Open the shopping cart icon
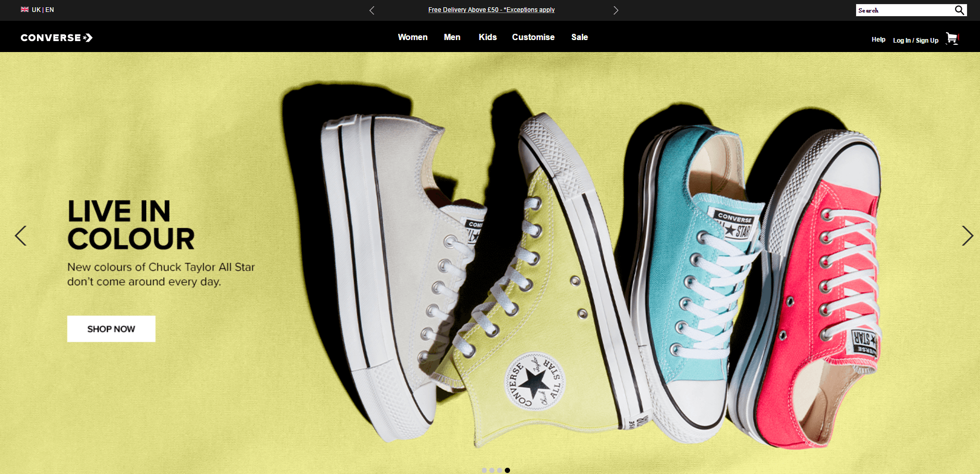 (x=952, y=39)
